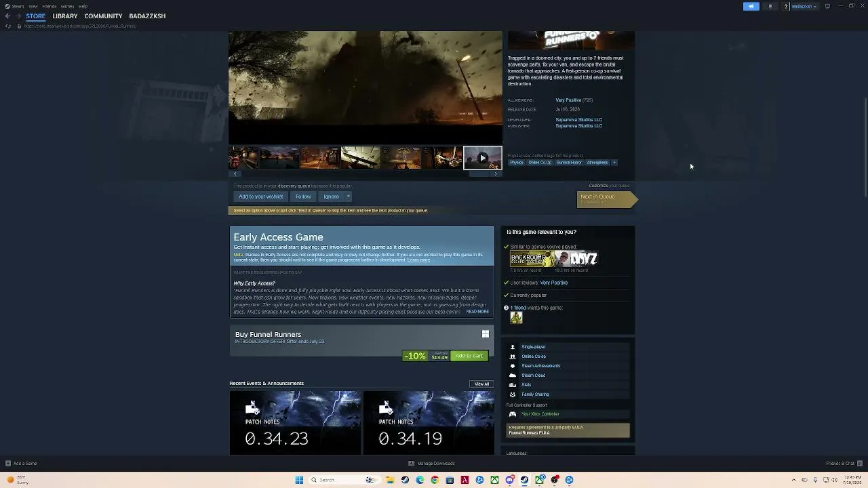Open the Survival Horror tag
Image resolution: width=868 pixels, height=488 pixels.
(x=569, y=163)
